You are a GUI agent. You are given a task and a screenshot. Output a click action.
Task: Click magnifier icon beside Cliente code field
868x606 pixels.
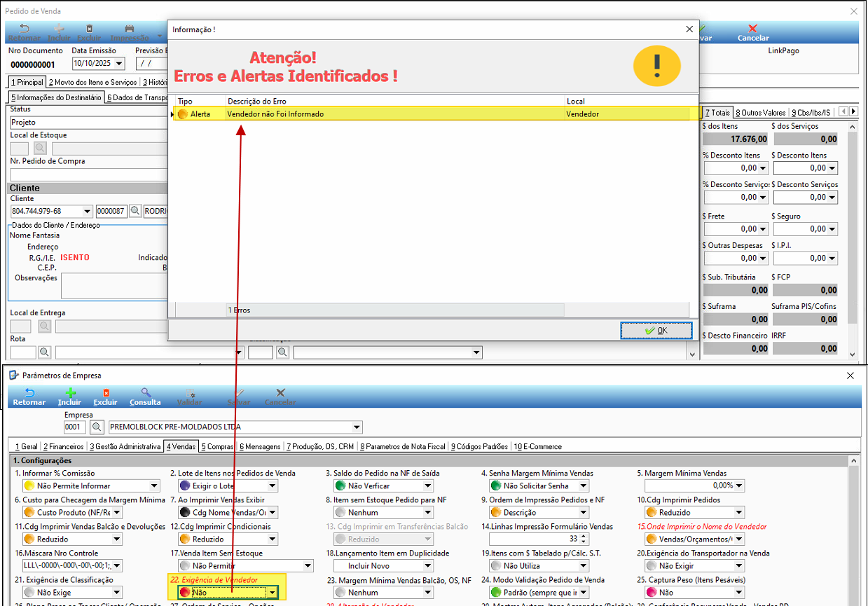coord(135,212)
